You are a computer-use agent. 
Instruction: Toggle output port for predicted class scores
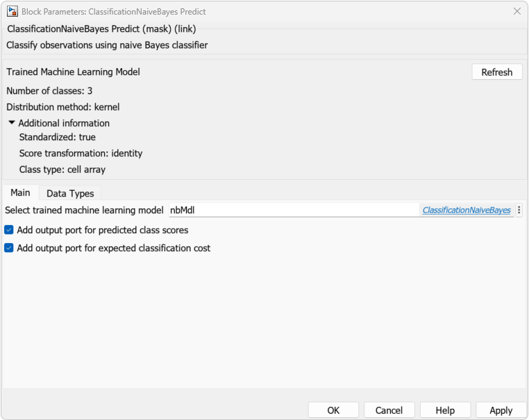pyautogui.click(x=9, y=230)
